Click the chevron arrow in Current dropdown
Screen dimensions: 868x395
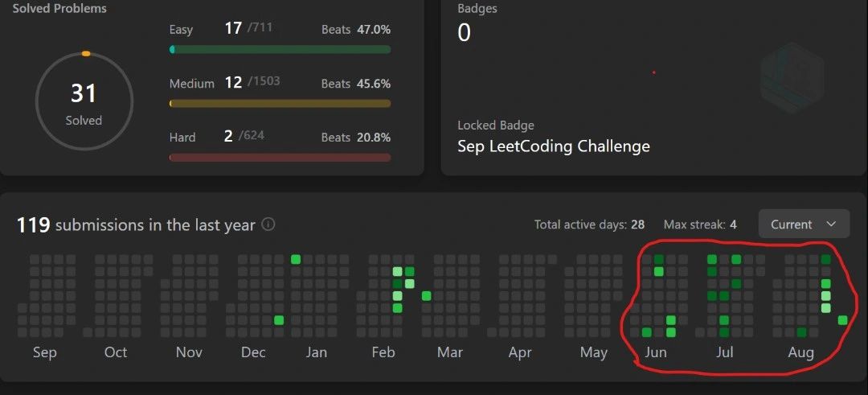pyautogui.click(x=831, y=224)
